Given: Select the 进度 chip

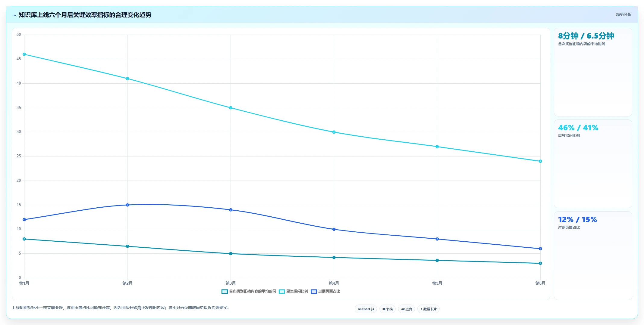Looking at the screenshot, I should (x=407, y=309).
